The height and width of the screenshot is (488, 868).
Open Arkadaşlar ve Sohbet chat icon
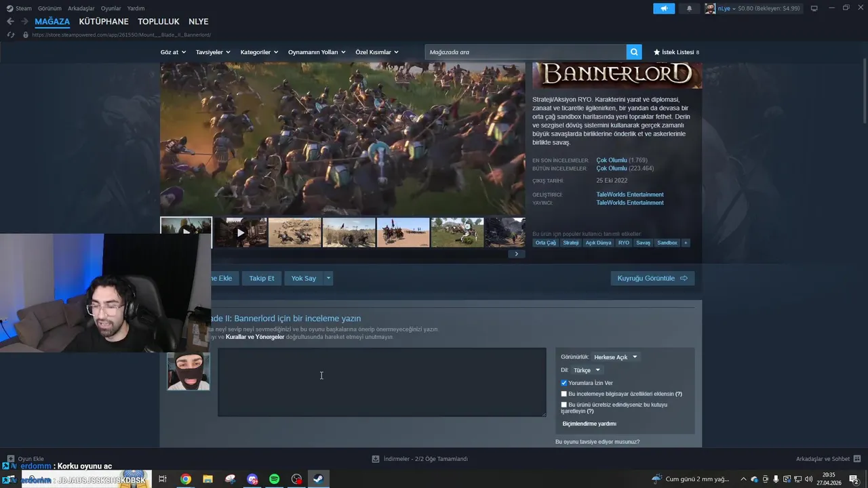pos(857,459)
